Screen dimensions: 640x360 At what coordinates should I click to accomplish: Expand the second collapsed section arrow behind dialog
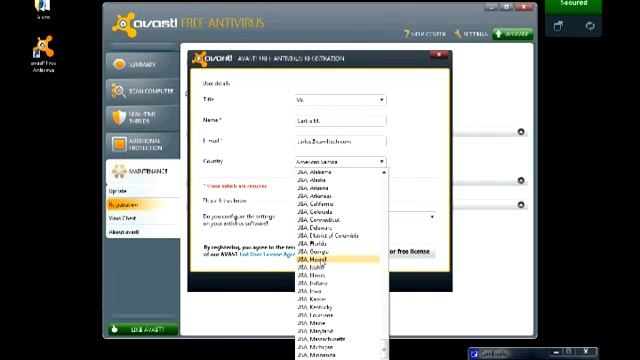pos(521,180)
